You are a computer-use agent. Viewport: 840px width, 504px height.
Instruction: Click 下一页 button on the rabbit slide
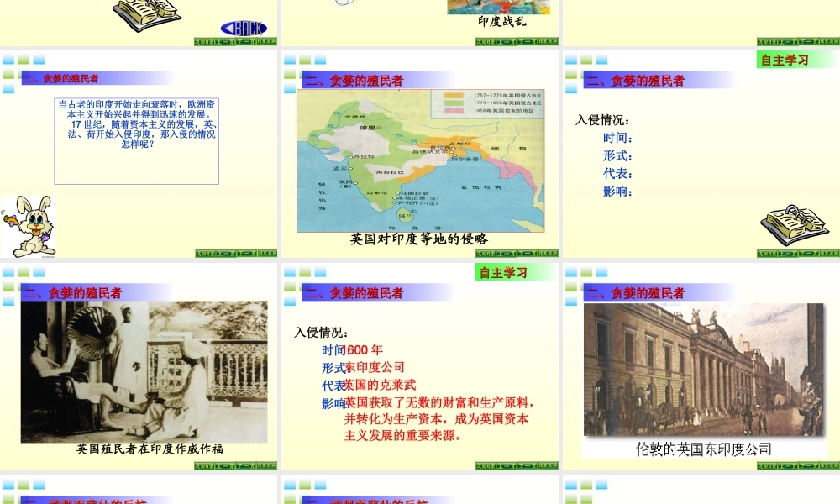tap(246, 254)
